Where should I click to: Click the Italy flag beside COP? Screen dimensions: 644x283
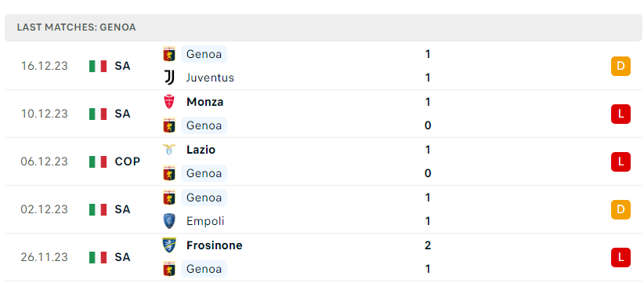pos(98,161)
